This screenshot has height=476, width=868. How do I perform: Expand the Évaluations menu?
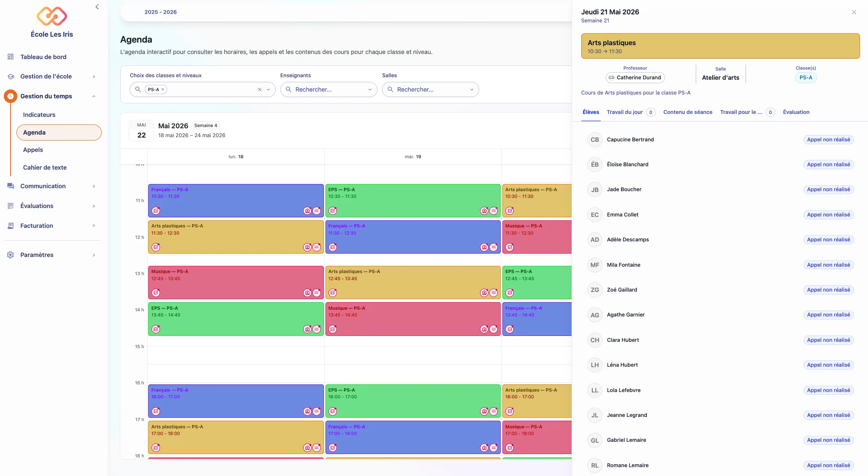[94, 206]
